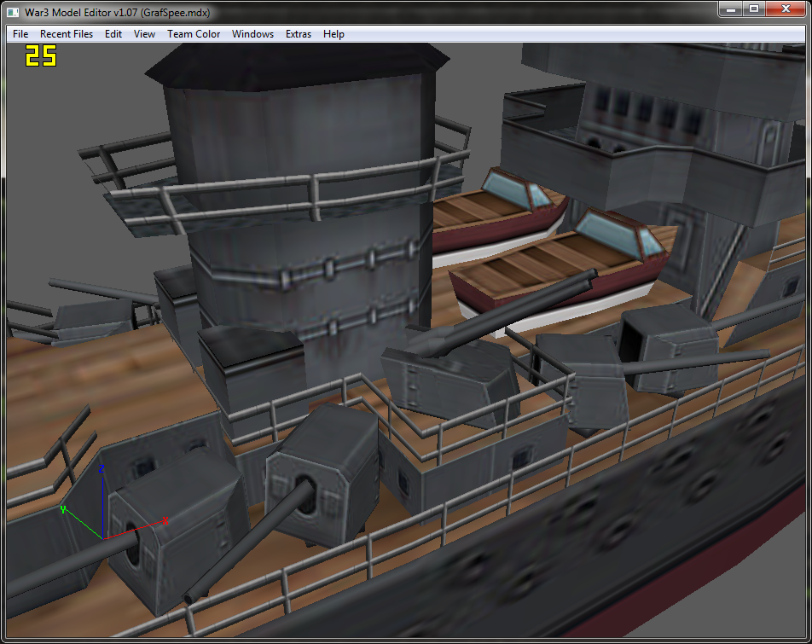Click the yellow 25 FPS counter
Viewport: 812px width, 644px height.
pos(41,55)
